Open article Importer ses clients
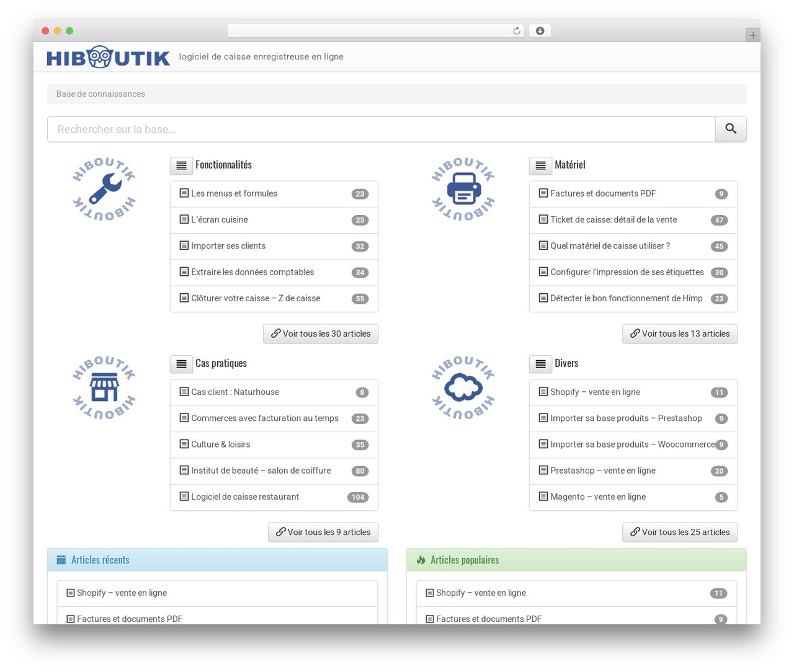This screenshot has height=672, width=794. 274,246
